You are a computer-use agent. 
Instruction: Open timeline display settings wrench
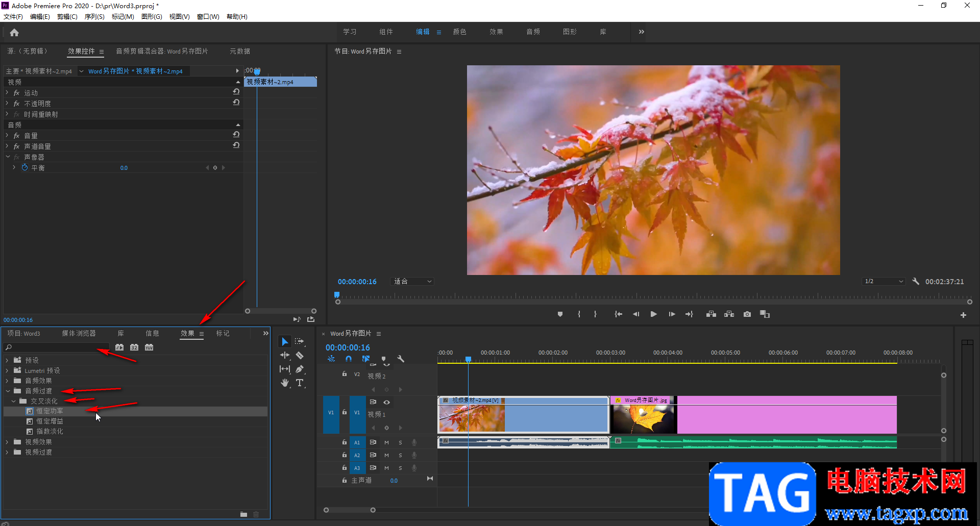coord(401,359)
